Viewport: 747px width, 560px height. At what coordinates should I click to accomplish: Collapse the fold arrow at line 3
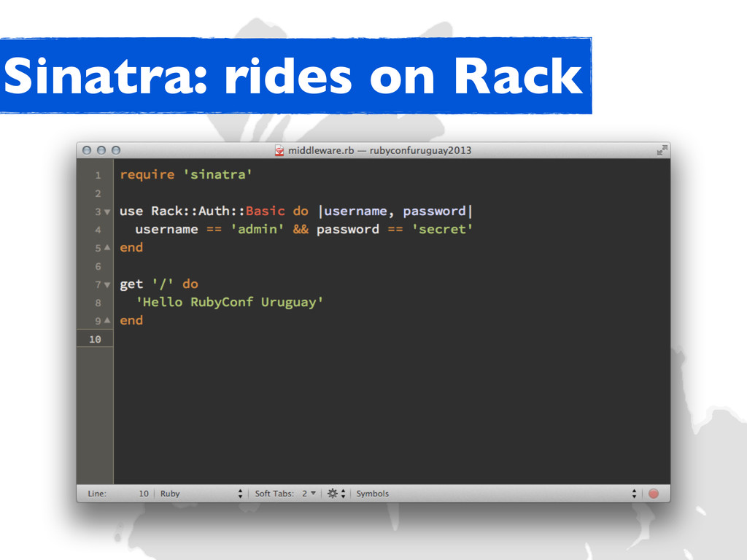pos(107,212)
